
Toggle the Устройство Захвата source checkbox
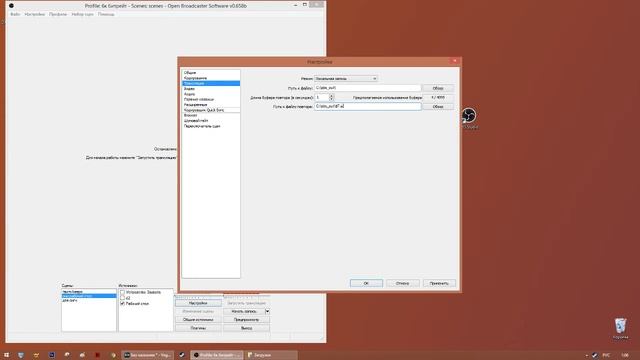coord(122,292)
